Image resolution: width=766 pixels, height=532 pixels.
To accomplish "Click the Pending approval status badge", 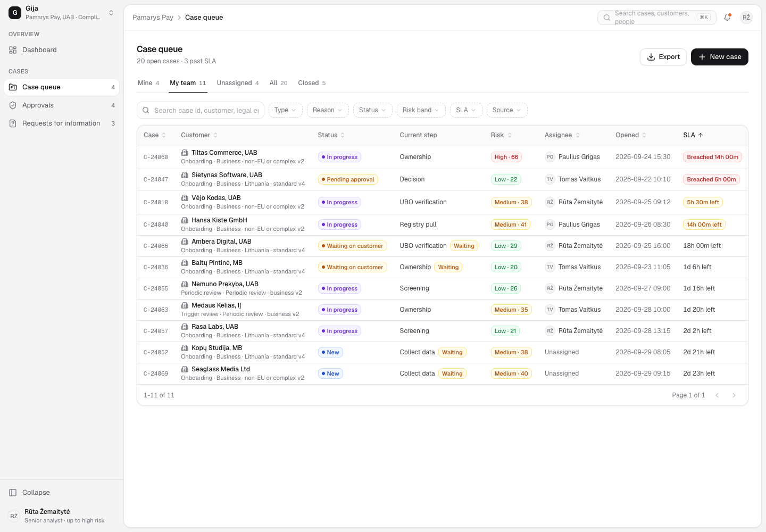I will [x=348, y=179].
